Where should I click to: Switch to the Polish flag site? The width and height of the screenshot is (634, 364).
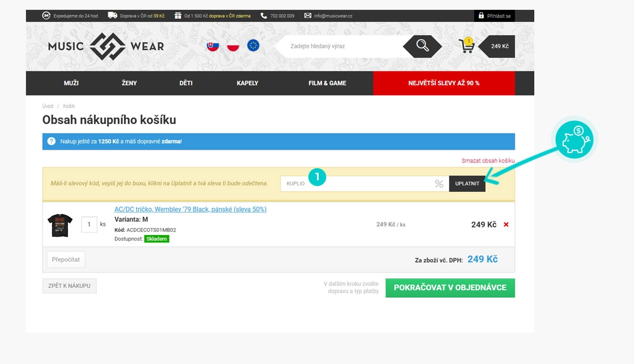coord(233,46)
